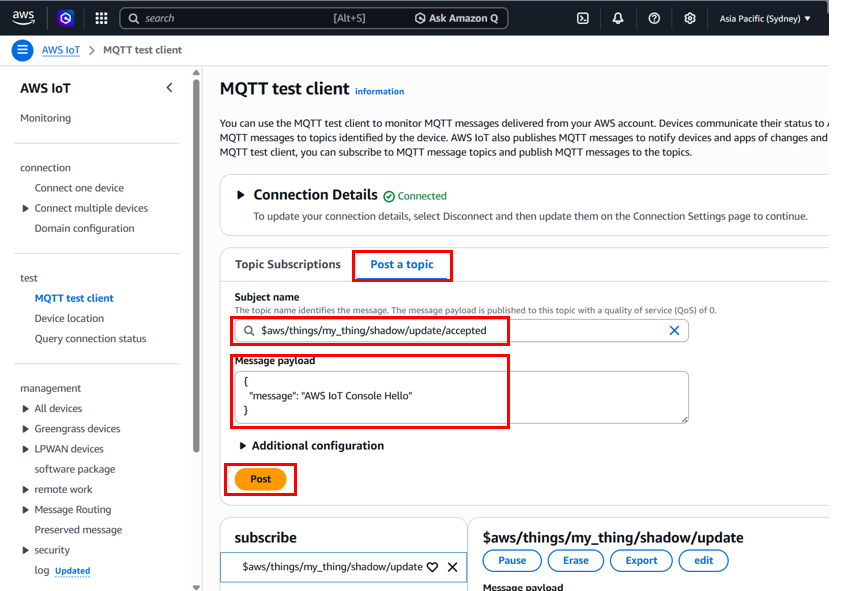The height and width of the screenshot is (591, 842).
Task: Expand Connection Details section
Action: coord(240,195)
